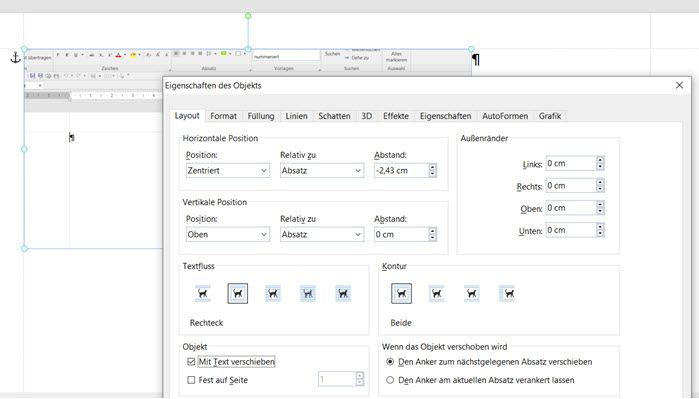Viewport: 699px width, 399px height.
Task: Select the first Textfluss wrap icon
Action: click(203, 294)
